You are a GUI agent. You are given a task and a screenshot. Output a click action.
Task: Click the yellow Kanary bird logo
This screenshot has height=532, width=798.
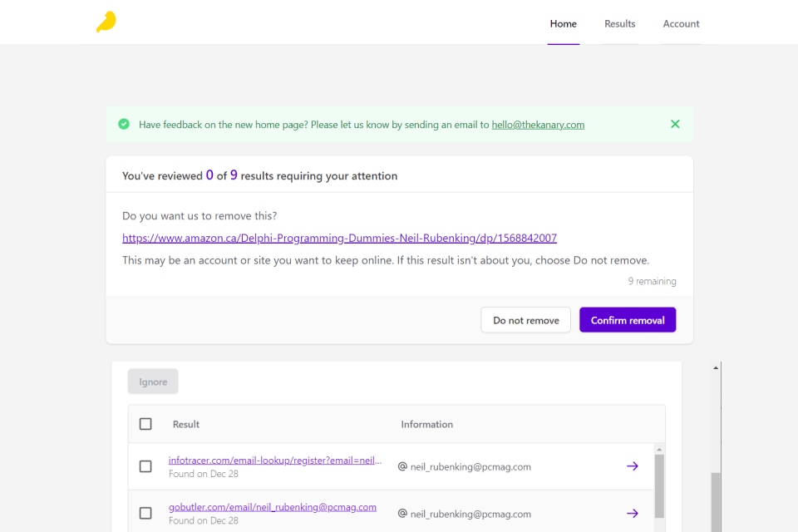pos(106,22)
